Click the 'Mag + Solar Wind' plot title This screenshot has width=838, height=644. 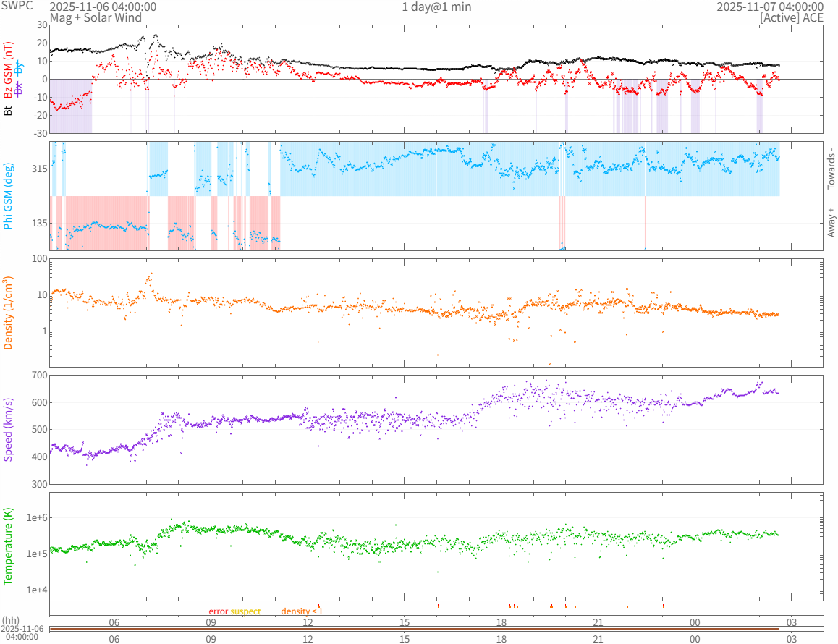(96, 17)
